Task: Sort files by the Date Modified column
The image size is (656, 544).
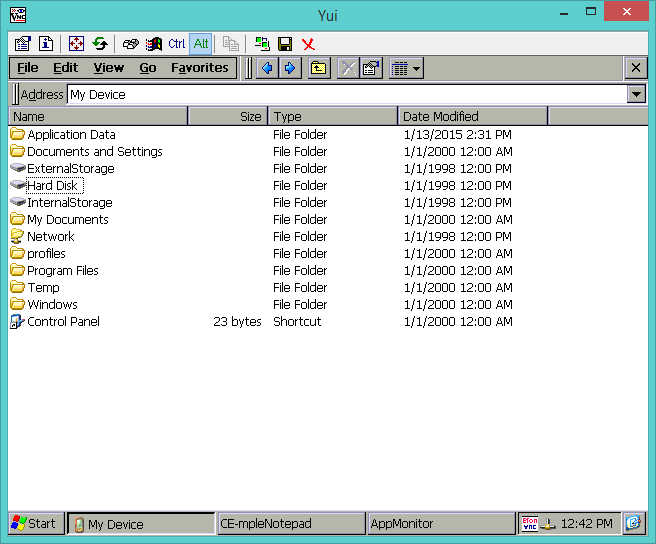Action: pos(472,116)
